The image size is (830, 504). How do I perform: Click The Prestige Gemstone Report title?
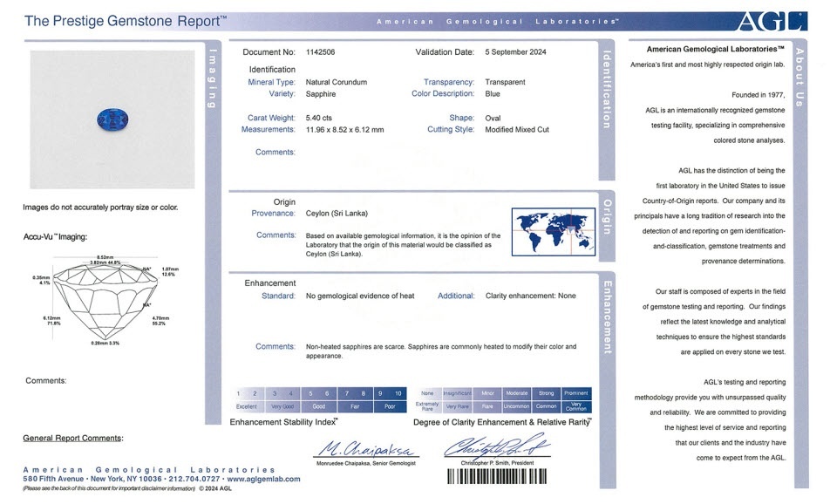pos(125,20)
